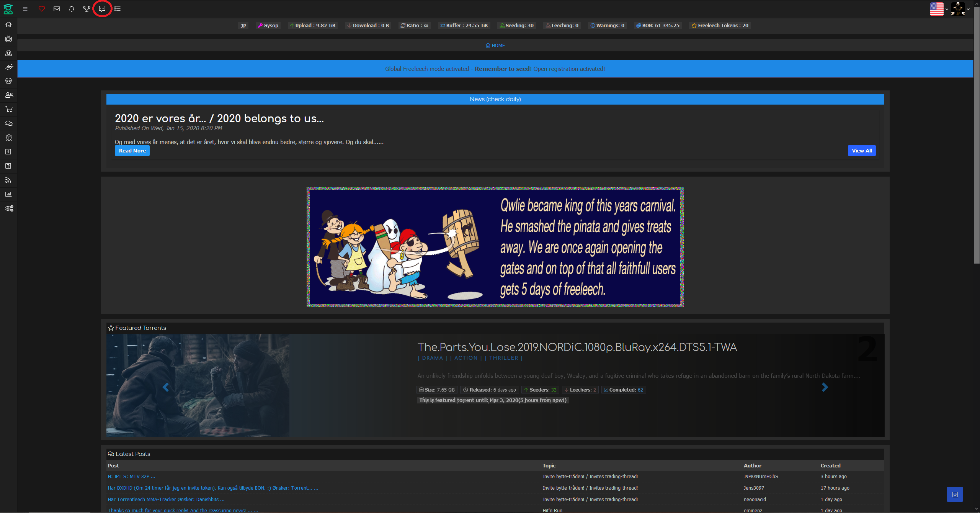Open the skull icon in sidebar
This screenshot has width=980, height=513.
(9, 81)
